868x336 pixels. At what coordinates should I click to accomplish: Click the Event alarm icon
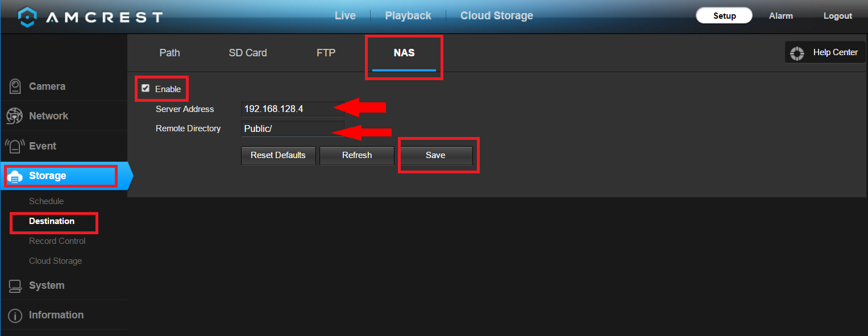(14, 146)
